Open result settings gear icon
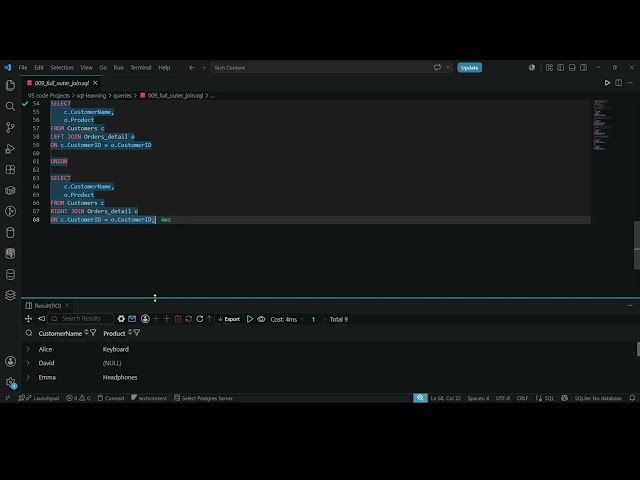 click(121, 319)
